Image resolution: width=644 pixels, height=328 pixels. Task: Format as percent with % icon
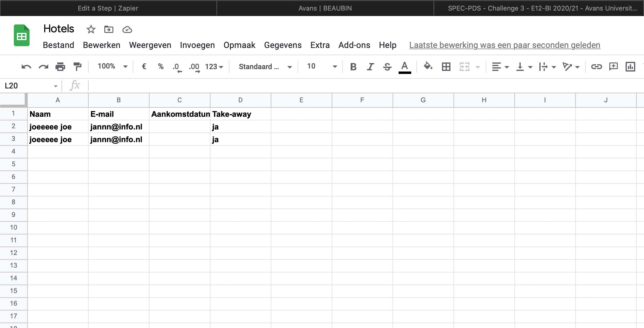[161, 66]
